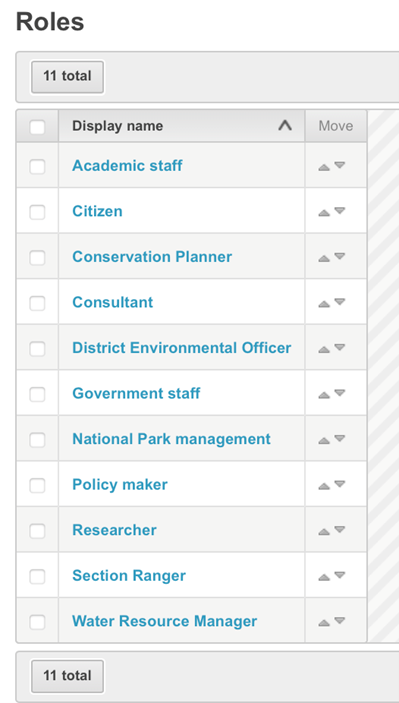Move Consultant role up
This screenshot has height=703, width=399.
pyautogui.click(x=324, y=304)
